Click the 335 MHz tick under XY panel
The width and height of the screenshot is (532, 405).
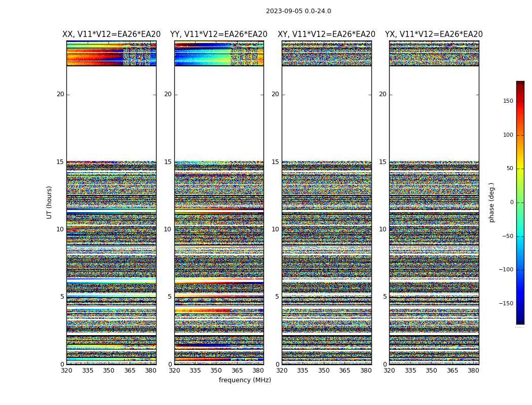coord(302,371)
